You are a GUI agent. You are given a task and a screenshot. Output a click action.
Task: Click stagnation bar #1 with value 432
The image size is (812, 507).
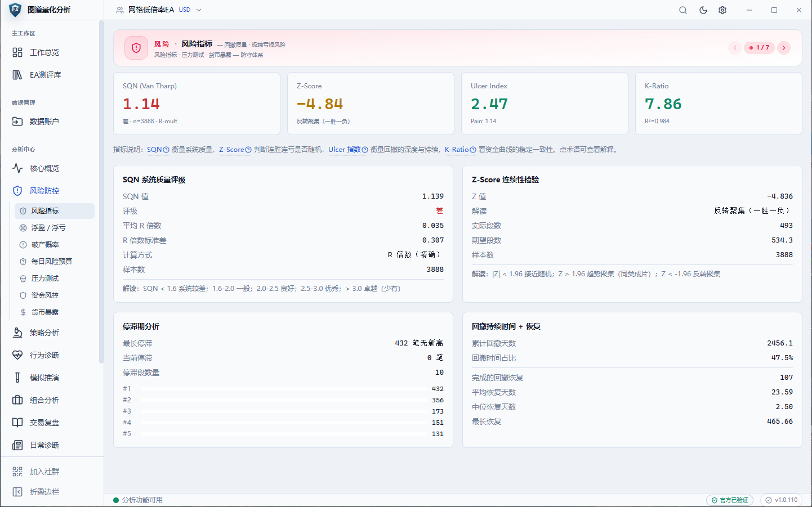[283, 389]
